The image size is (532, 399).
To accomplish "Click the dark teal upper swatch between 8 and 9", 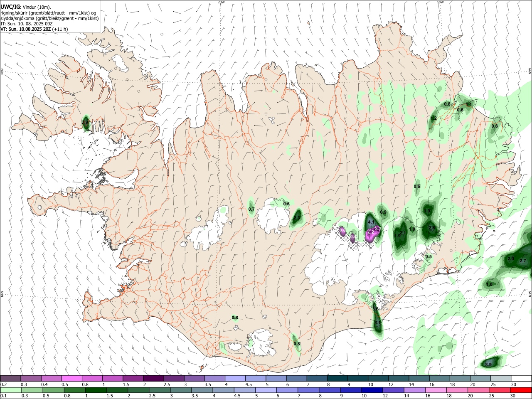I will pos(337,378).
